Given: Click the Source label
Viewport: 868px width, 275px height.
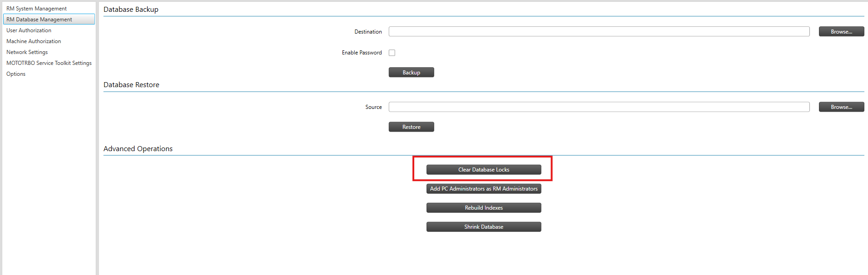Looking at the screenshot, I should click(373, 107).
